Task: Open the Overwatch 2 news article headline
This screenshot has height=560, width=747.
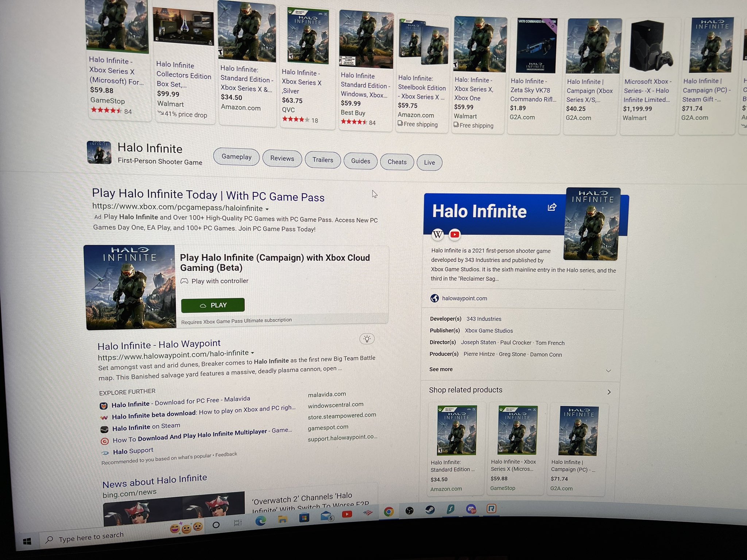Action: tap(310, 502)
